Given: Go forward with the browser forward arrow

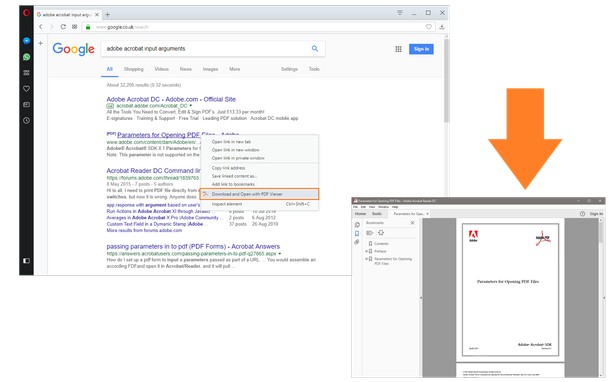Looking at the screenshot, I should point(52,27).
